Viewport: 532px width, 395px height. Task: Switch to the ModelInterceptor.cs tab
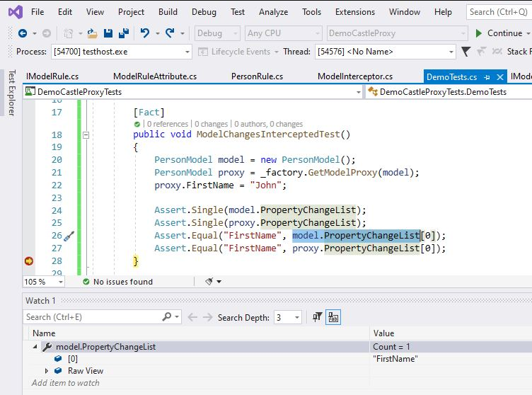point(355,76)
